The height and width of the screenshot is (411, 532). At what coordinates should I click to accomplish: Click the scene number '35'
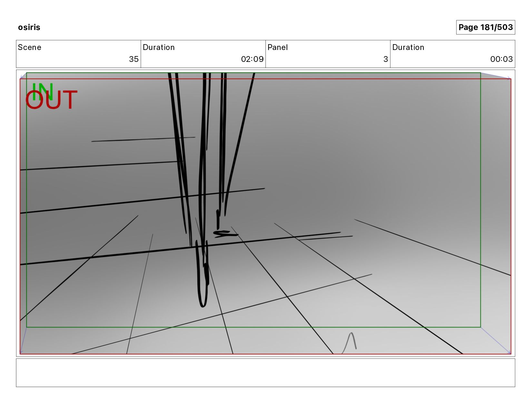[134, 59]
